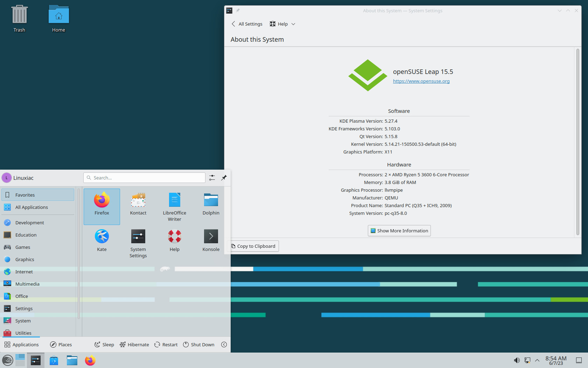Viewport: 588px width, 368px height.
Task: Pin the application launcher open
Action: pos(224,178)
